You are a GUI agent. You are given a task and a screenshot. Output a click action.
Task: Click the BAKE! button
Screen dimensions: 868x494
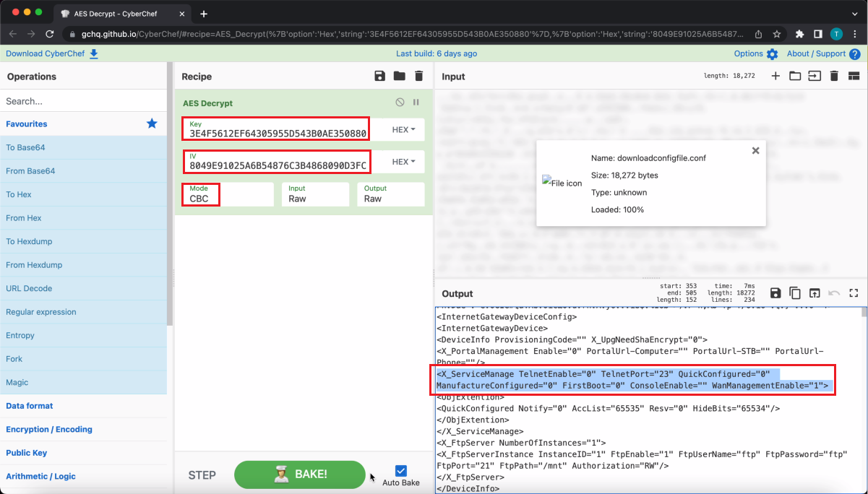tap(300, 474)
